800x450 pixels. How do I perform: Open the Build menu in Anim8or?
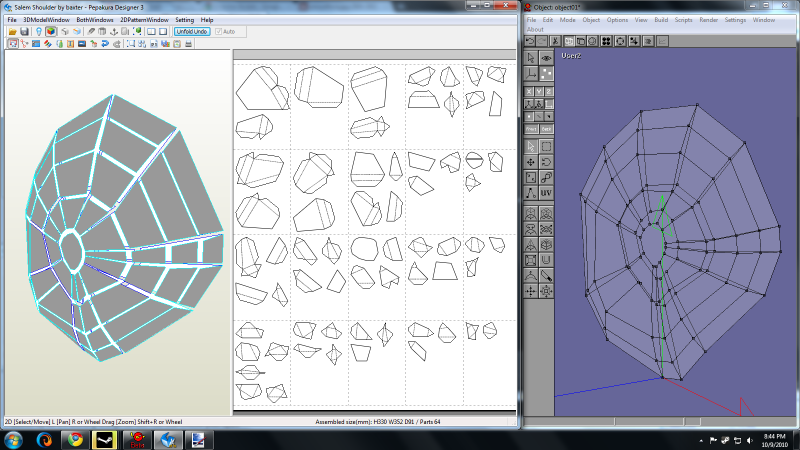click(660, 20)
